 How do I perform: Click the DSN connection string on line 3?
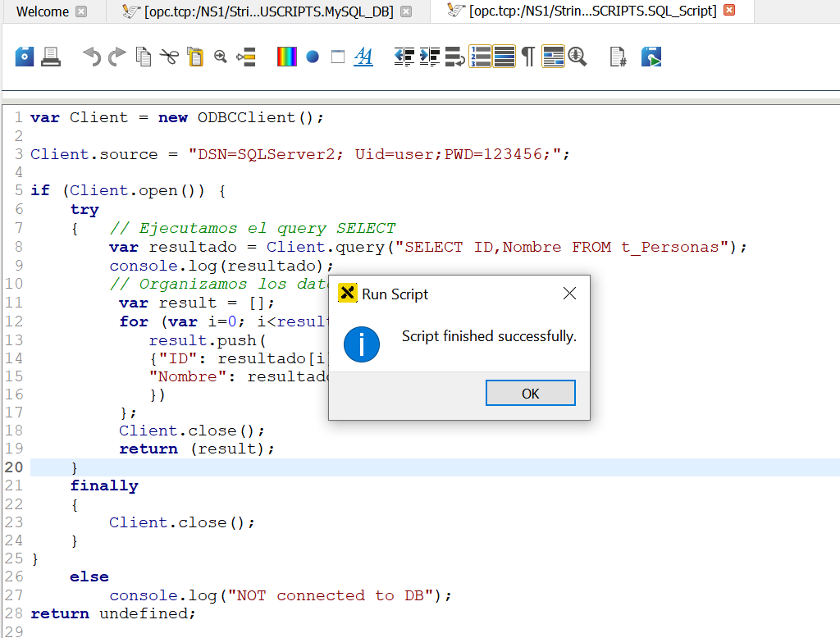(374, 154)
